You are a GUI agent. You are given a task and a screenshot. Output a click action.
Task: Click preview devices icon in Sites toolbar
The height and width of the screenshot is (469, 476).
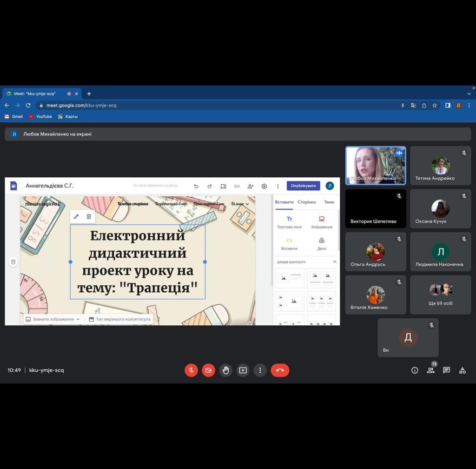(223, 186)
